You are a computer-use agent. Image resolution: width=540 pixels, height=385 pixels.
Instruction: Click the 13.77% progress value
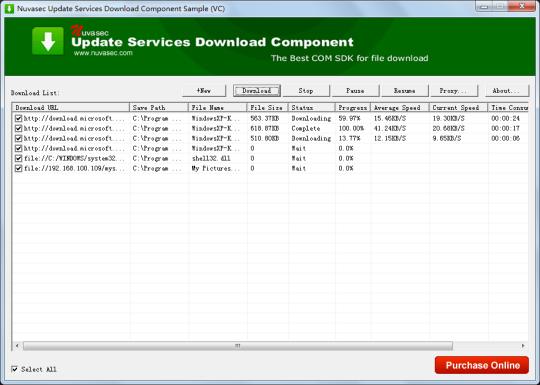click(349, 138)
